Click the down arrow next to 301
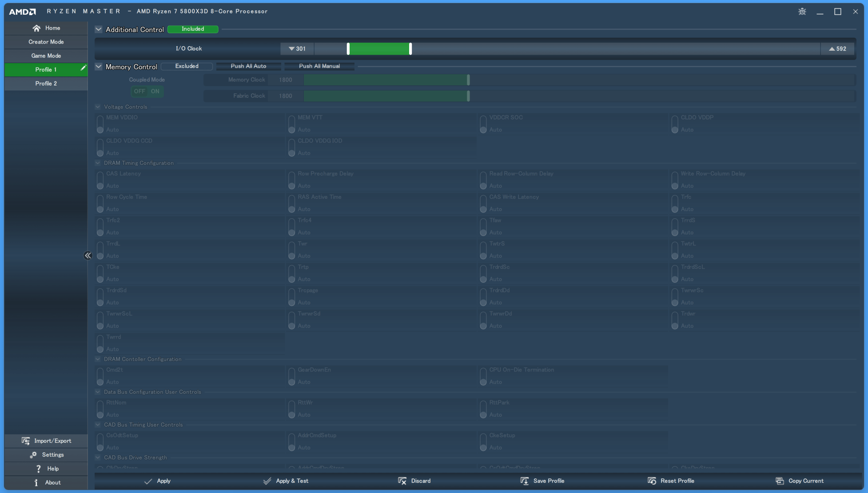This screenshot has height=493, width=868. [x=291, y=49]
